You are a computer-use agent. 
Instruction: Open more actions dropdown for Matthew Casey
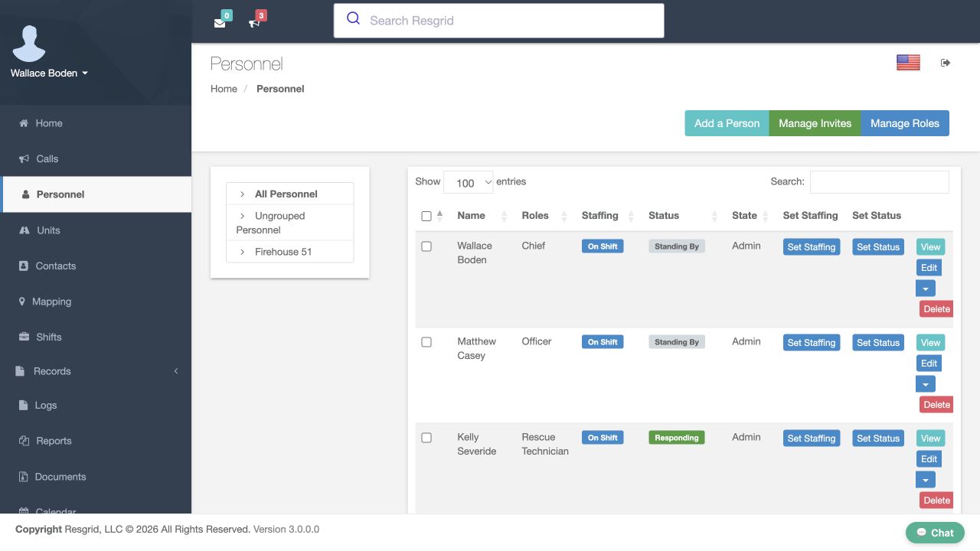[926, 384]
